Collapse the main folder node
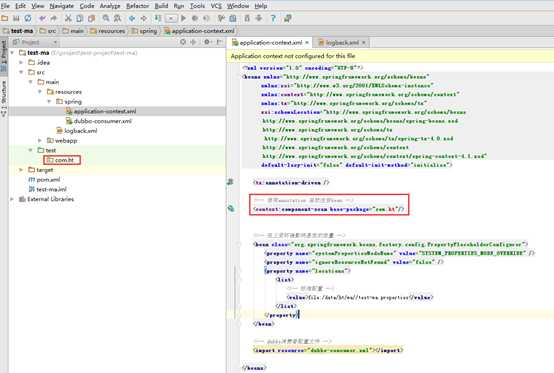Viewport: 554px width, 373px height. pos(30,82)
